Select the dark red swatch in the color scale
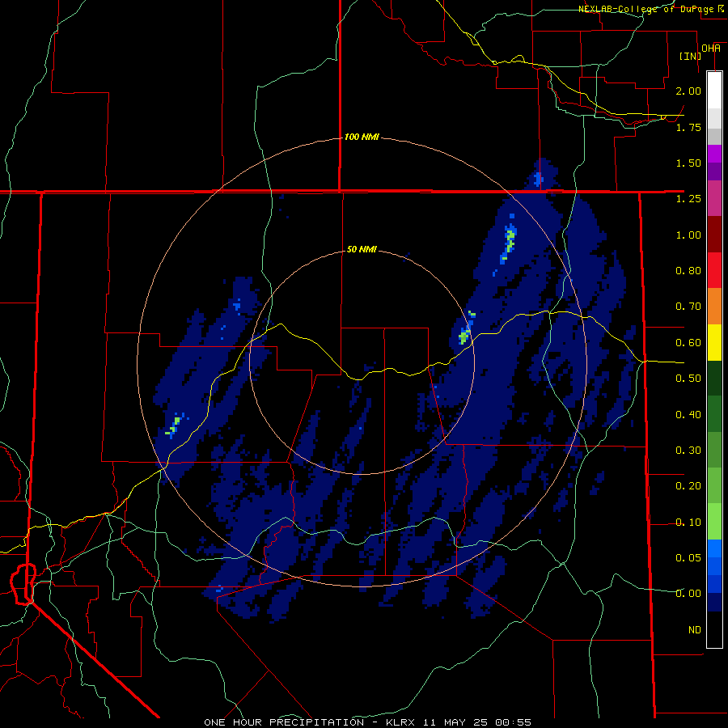This screenshot has height=728, width=728. 714,235
